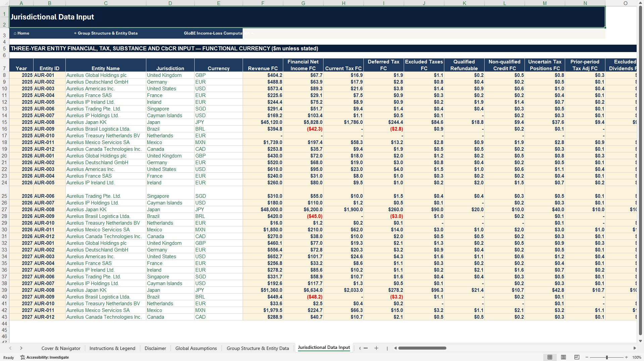Select column A header
Viewport: 644px width, 361px height.
tap(21, 3)
